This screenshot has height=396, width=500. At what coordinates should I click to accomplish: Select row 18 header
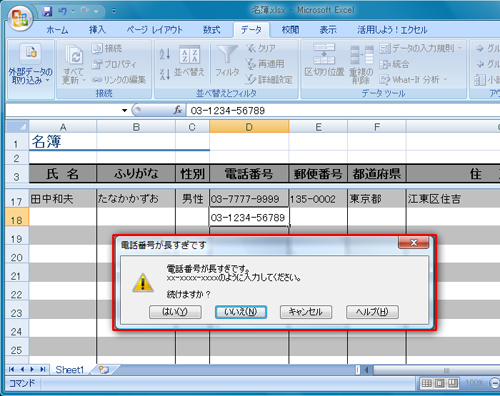pyautogui.click(x=17, y=217)
